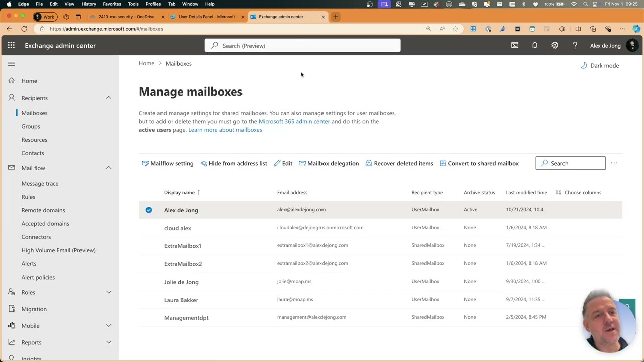Collapse navigation with the hamburger icon
The width and height of the screenshot is (644, 362).
point(12,64)
